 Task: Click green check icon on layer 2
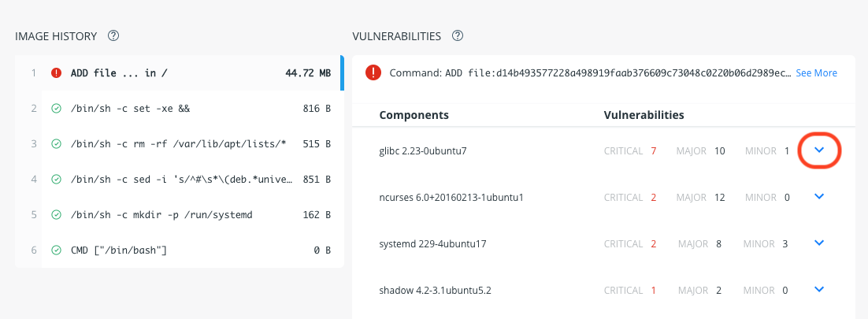[56, 109]
